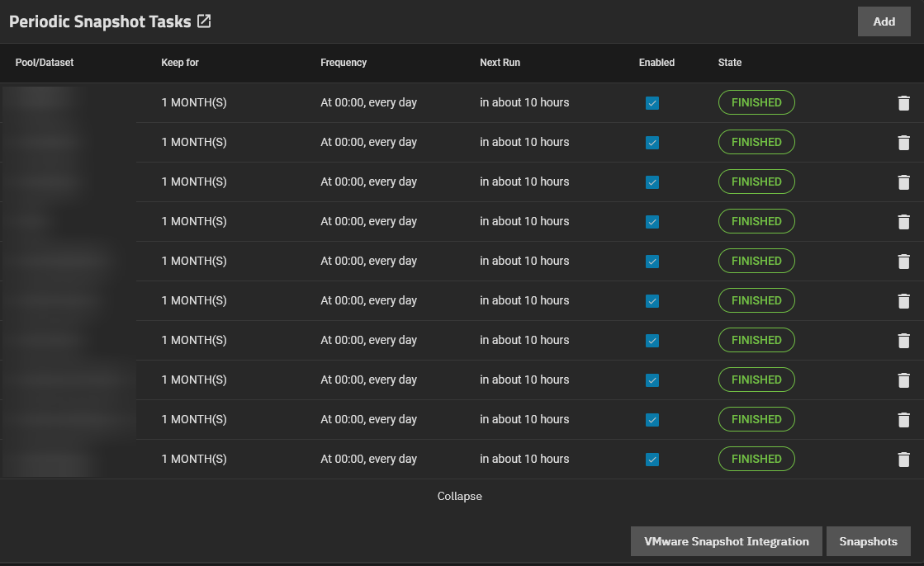Delete the third snapshot task

tap(903, 182)
